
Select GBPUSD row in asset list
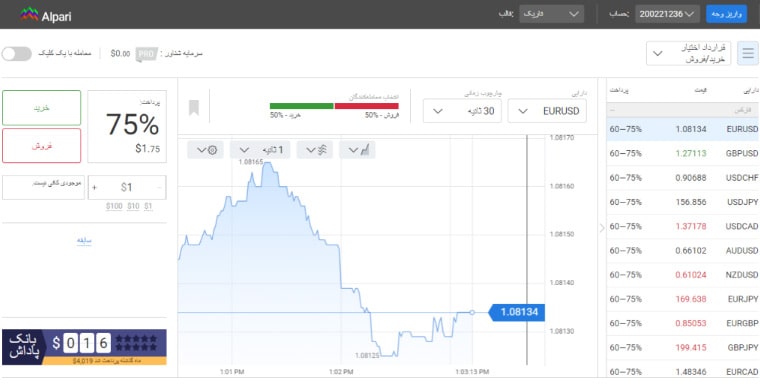(x=683, y=154)
